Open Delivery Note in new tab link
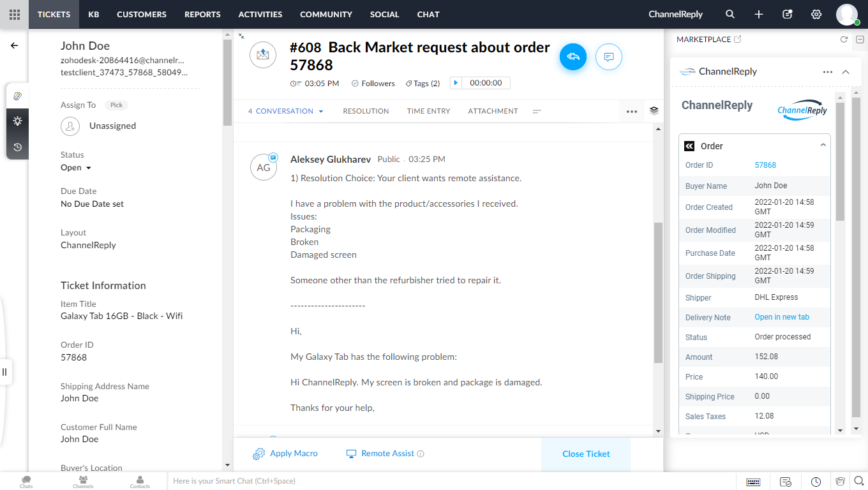This screenshot has width=868, height=490. (x=782, y=317)
